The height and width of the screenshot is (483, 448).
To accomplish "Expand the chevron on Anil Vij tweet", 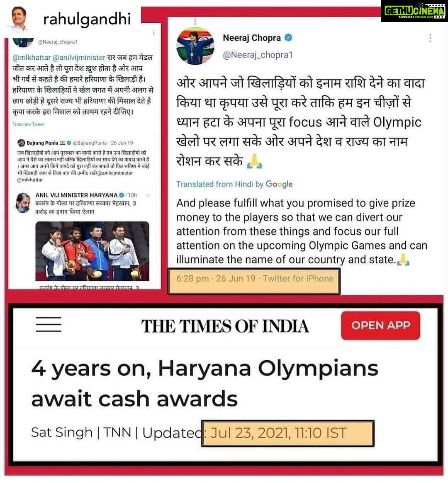I will coord(147,195).
